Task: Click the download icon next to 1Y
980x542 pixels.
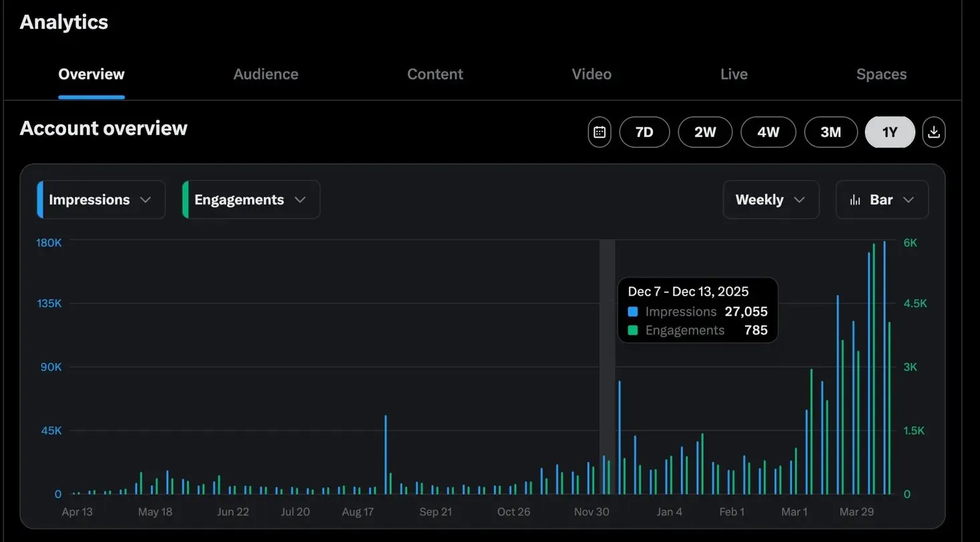Action: point(933,131)
